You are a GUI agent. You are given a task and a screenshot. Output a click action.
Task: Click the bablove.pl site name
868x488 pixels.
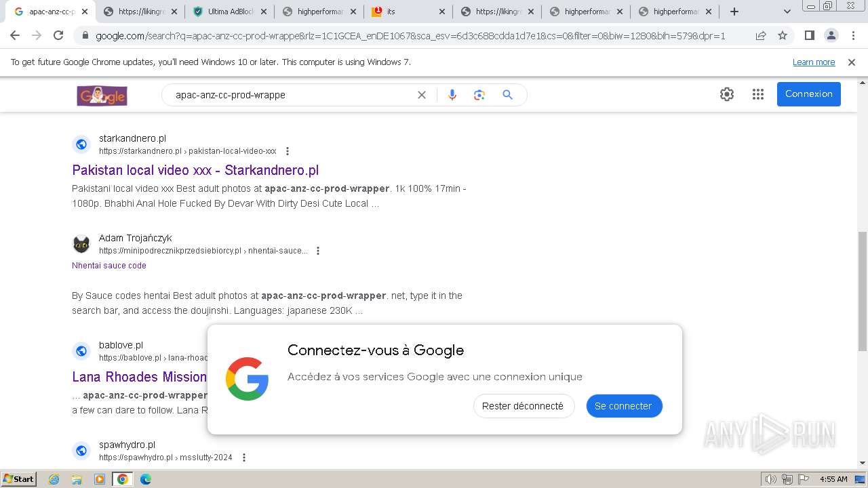[x=121, y=345]
